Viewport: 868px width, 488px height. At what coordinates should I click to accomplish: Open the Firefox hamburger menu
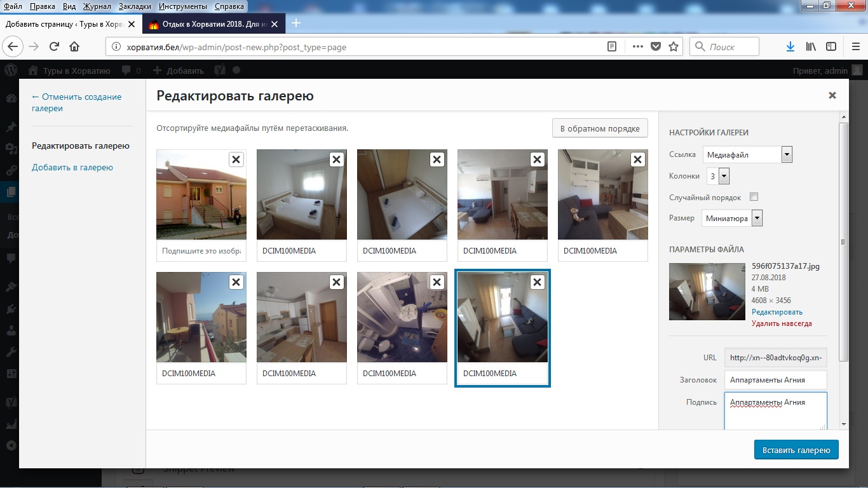[855, 46]
